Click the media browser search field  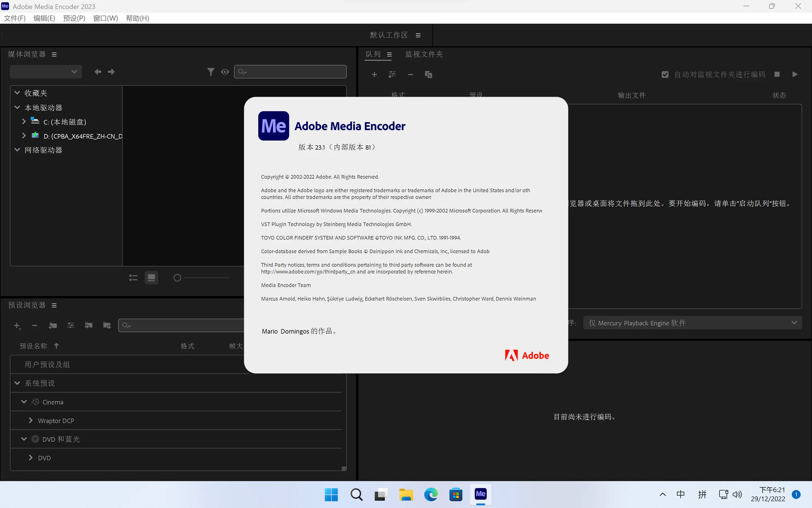(290, 72)
